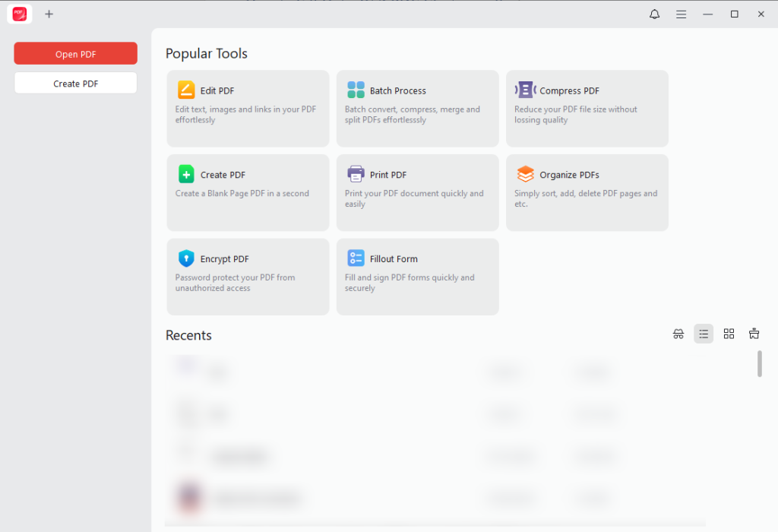
Task: Open the Edit PDF tool label
Action: click(217, 90)
